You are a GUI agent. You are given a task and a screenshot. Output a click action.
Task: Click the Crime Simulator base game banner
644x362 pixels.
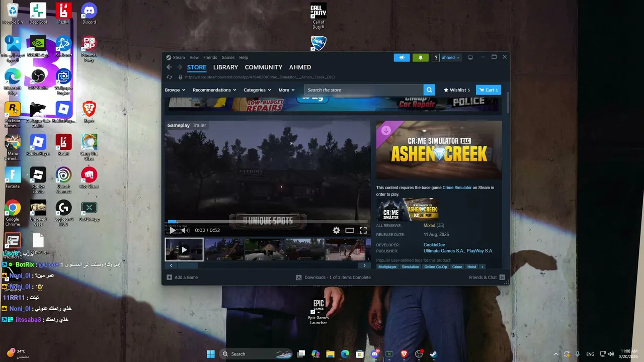[407, 210]
